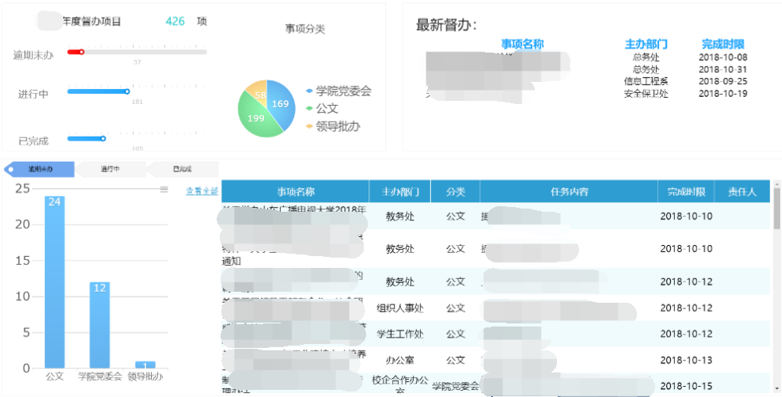Screen dimensions: 782x397
Task: Click the blue 主办部门 header in latest panel
Action: (x=646, y=44)
